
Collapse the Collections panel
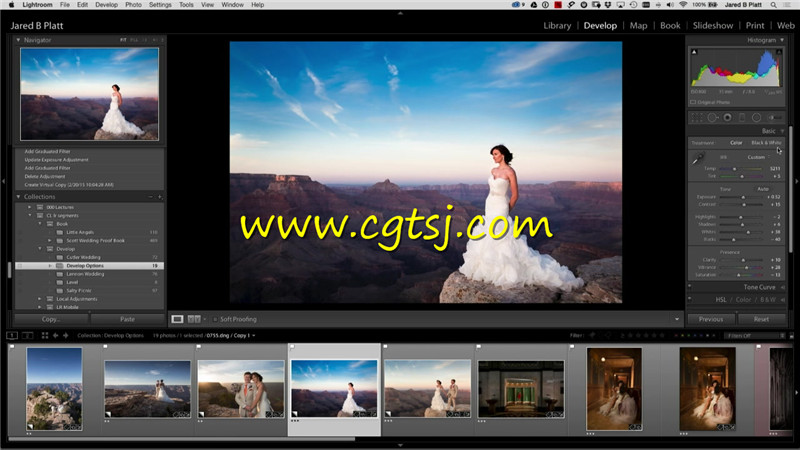(18, 197)
